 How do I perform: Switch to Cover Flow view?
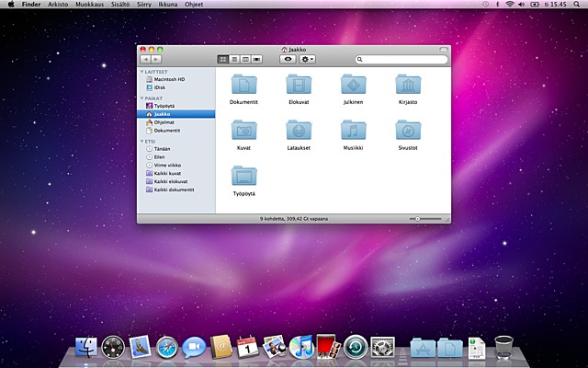point(257,59)
